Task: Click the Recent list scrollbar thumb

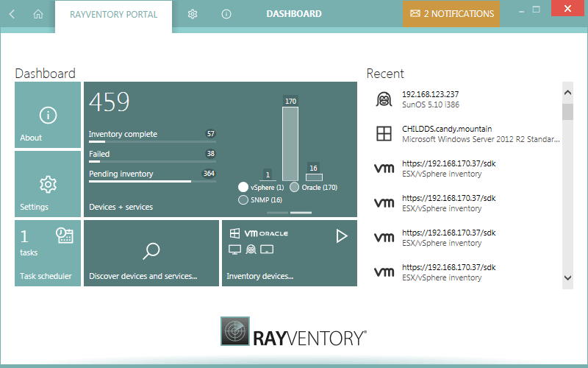Action: [x=567, y=112]
